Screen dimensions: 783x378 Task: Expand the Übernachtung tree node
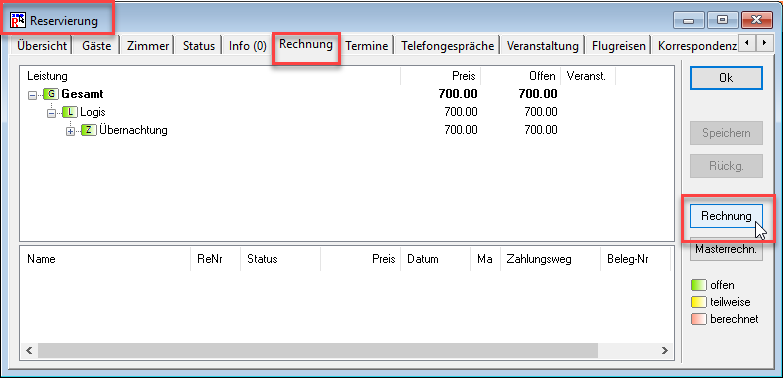click(x=70, y=131)
